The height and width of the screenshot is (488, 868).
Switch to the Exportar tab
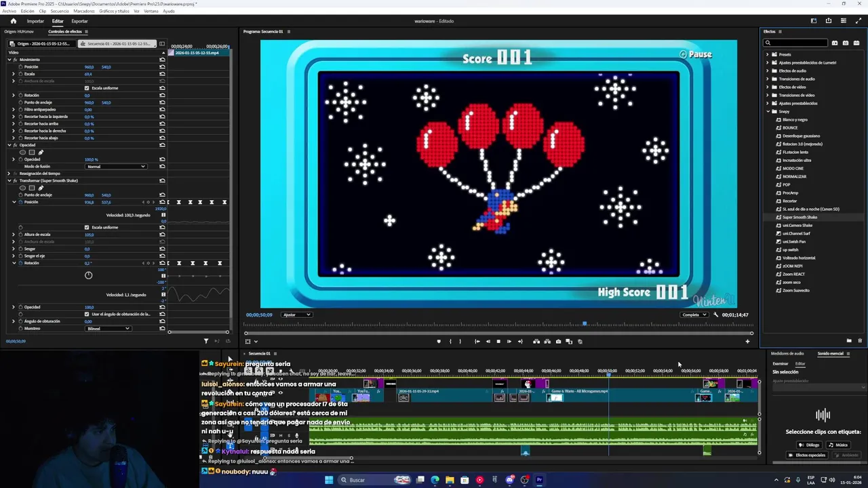79,21
